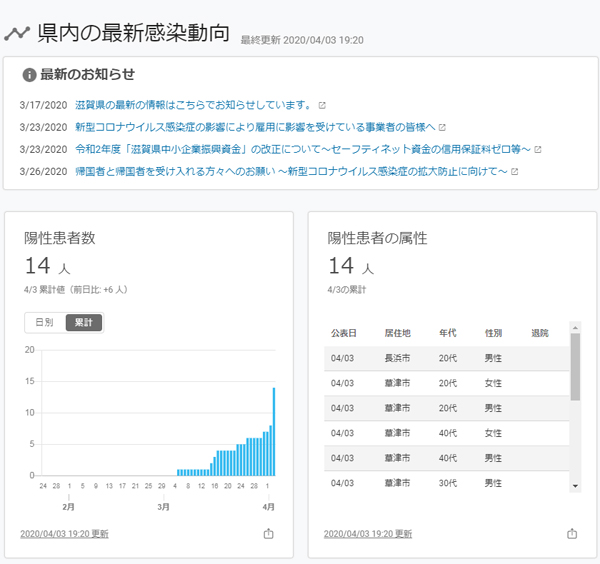Click external link icon after the first 3/23/2020 notice
This screenshot has height=564, width=600.
coord(442,127)
